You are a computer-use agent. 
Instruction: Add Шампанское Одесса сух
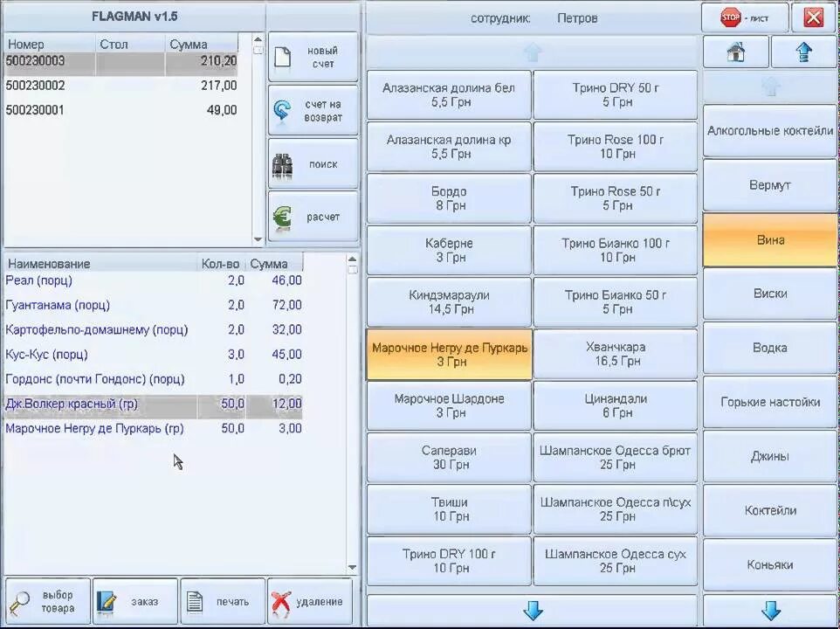[616, 561]
